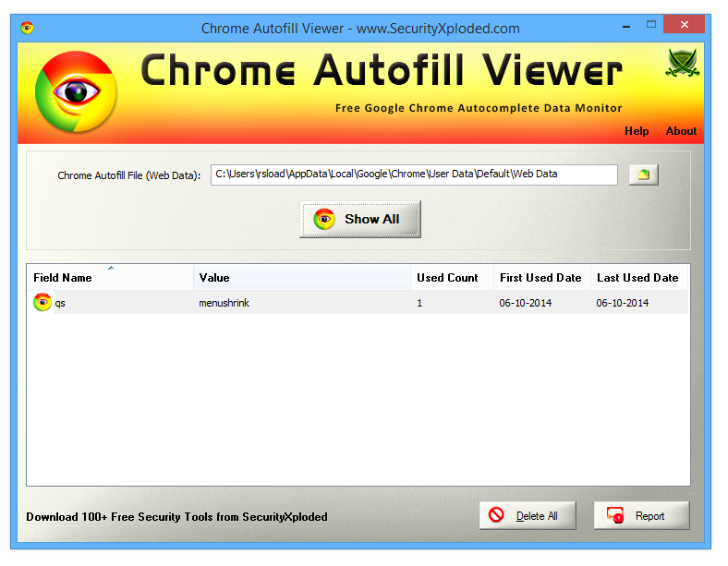Click the 06-10-2014 last used date cell
This screenshot has height=566, width=728.
click(x=623, y=303)
